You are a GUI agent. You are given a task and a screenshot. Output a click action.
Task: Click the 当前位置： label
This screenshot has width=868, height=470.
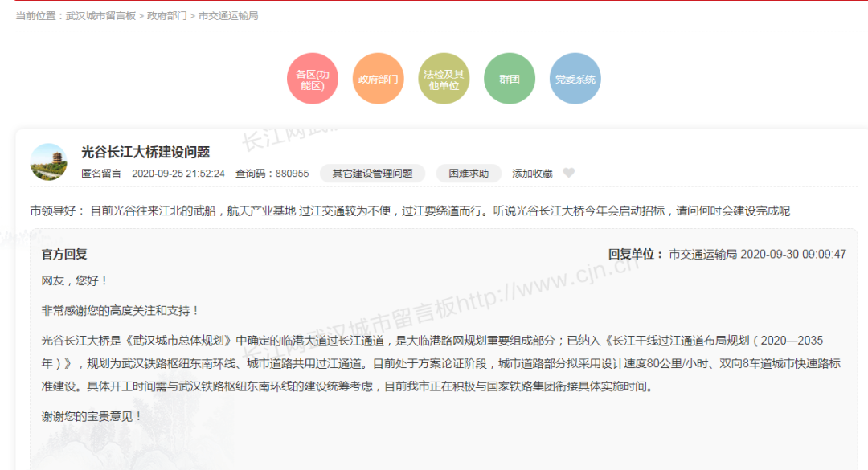pos(37,16)
